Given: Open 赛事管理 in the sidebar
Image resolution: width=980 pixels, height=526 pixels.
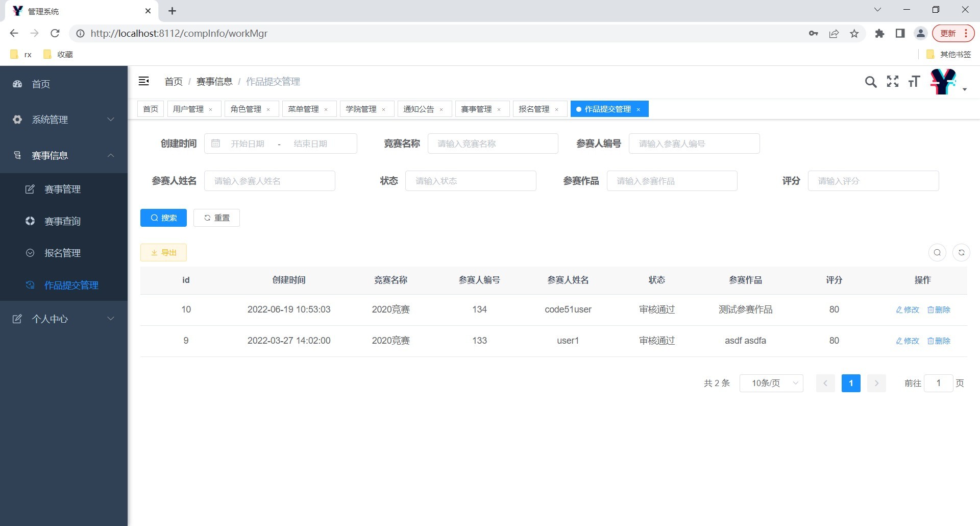Looking at the screenshot, I should pyautogui.click(x=64, y=189).
